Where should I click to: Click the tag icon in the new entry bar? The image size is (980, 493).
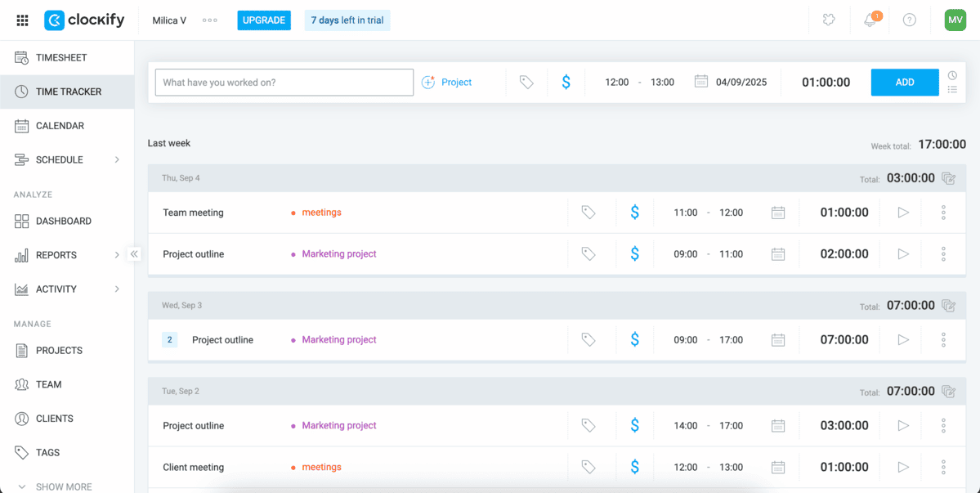tap(526, 83)
